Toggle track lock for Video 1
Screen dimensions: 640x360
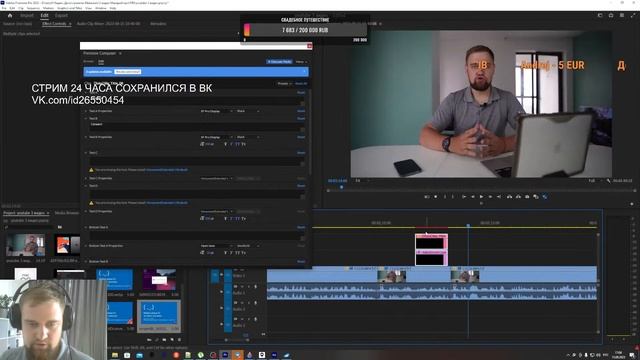pos(222,275)
